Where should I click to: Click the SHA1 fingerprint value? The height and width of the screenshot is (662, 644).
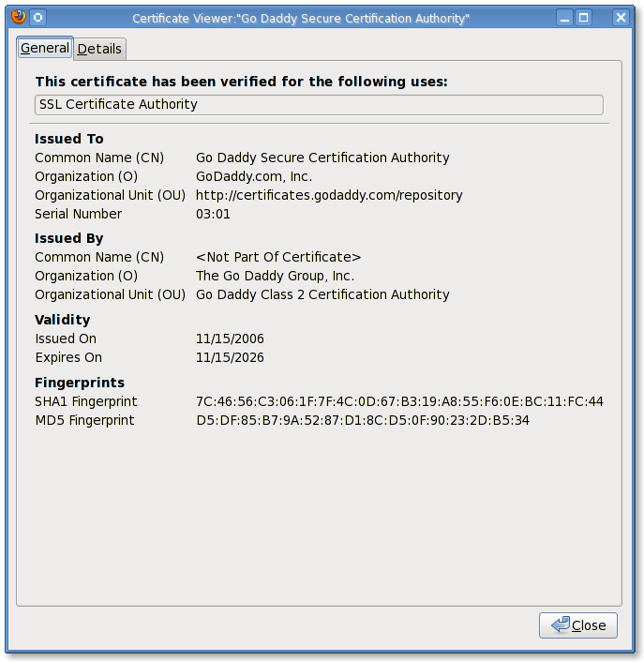pyautogui.click(x=399, y=401)
